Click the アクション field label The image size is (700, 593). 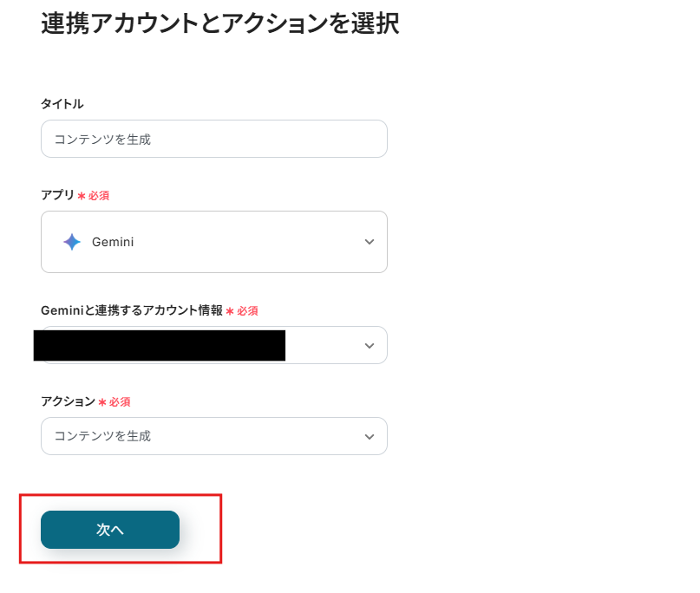tap(68, 401)
